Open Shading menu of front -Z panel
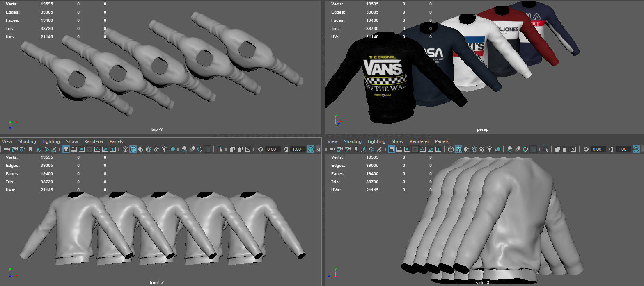Screen dimensions: 644x286 coord(27,141)
